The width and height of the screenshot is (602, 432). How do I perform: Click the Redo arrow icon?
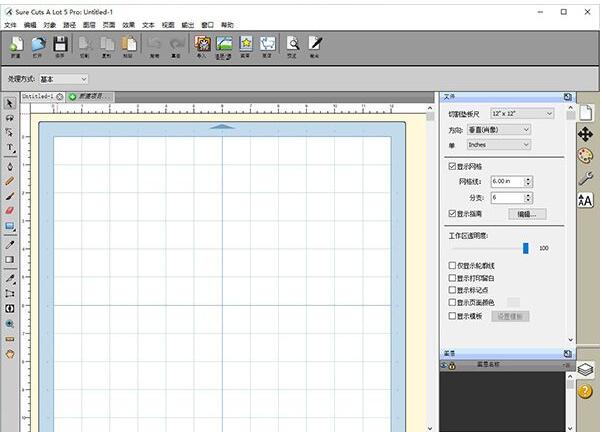[176, 47]
